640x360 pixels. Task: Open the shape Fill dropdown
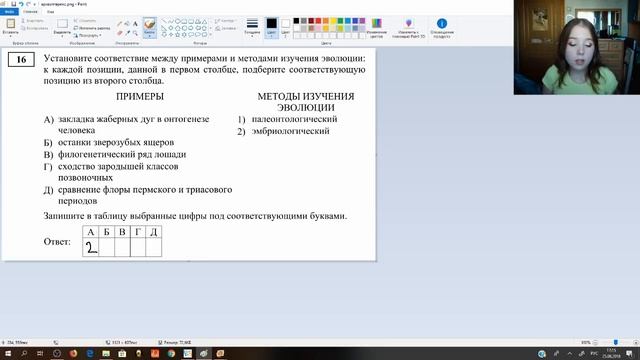226,29
